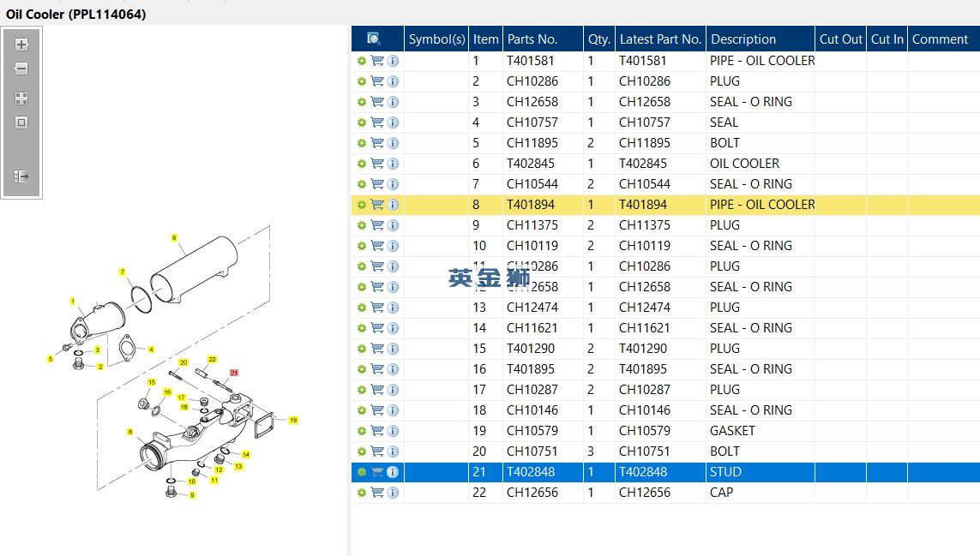980x556 pixels.
Task: Select part number T401581 in Parts No. column
Action: (x=530, y=61)
